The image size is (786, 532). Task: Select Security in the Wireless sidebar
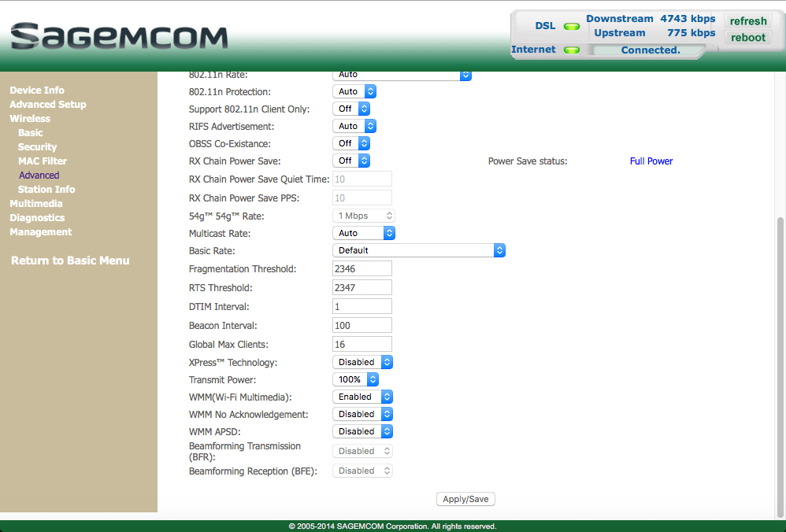click(38, 146)
